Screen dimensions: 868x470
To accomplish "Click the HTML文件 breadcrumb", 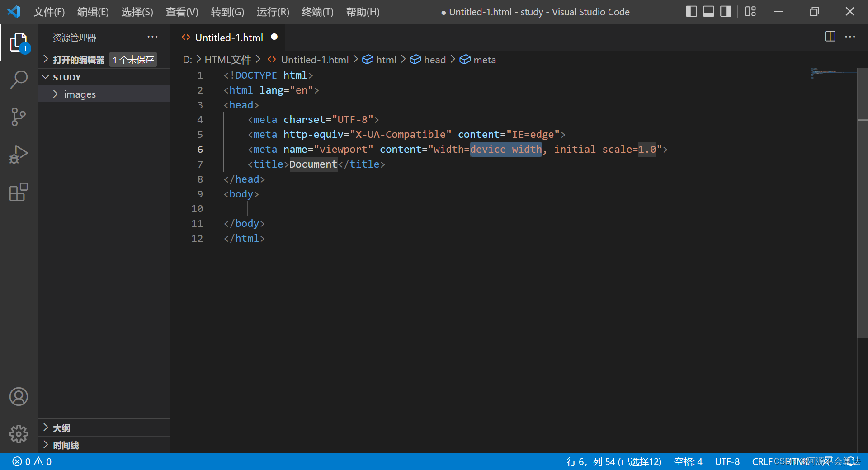I will pos(227,60).
